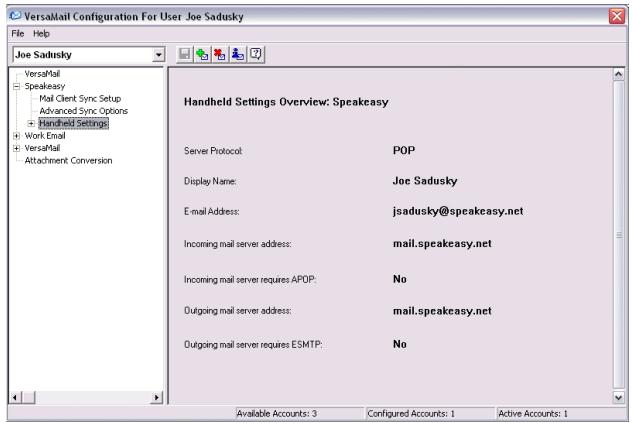
Task: Expand the Work Email tree node
Action: (17, 136)
